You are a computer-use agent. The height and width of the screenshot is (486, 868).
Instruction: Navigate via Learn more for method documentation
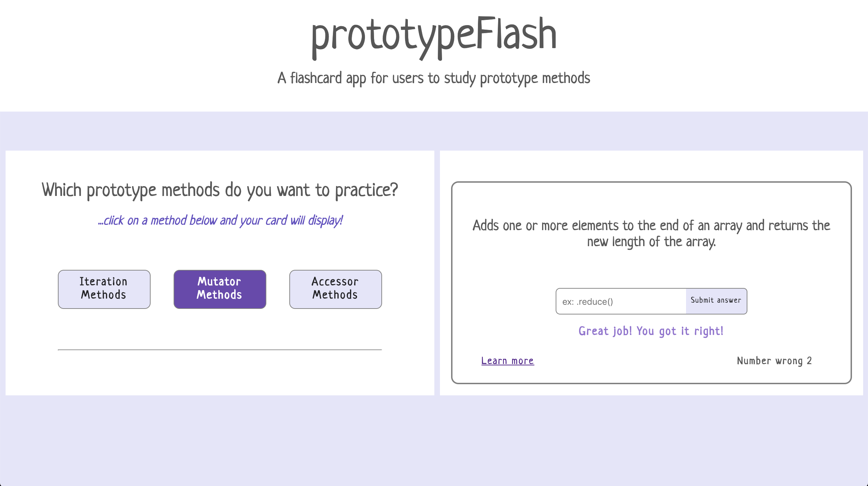click(507, 360)
